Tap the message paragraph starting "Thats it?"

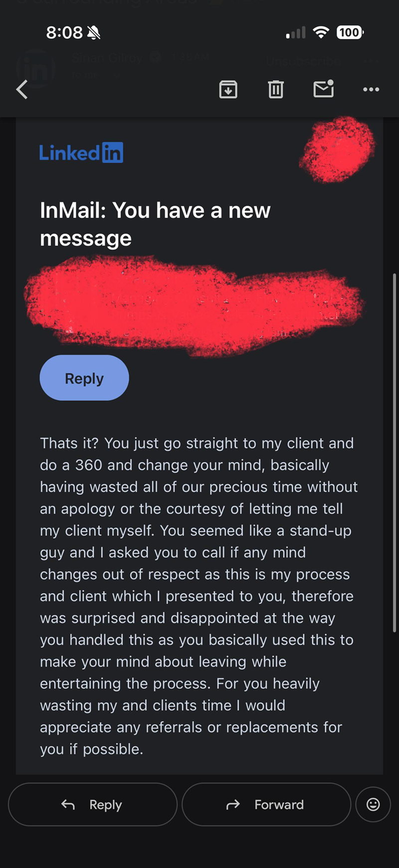[199, 596]
